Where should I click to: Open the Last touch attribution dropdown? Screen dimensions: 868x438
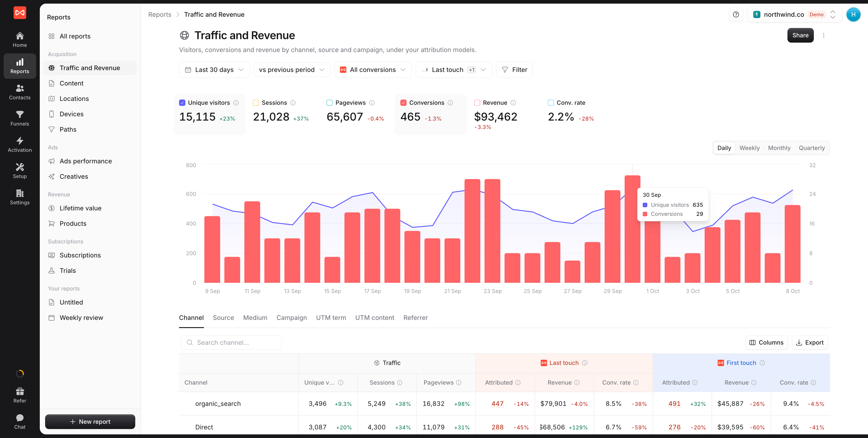tap(453, 70)
